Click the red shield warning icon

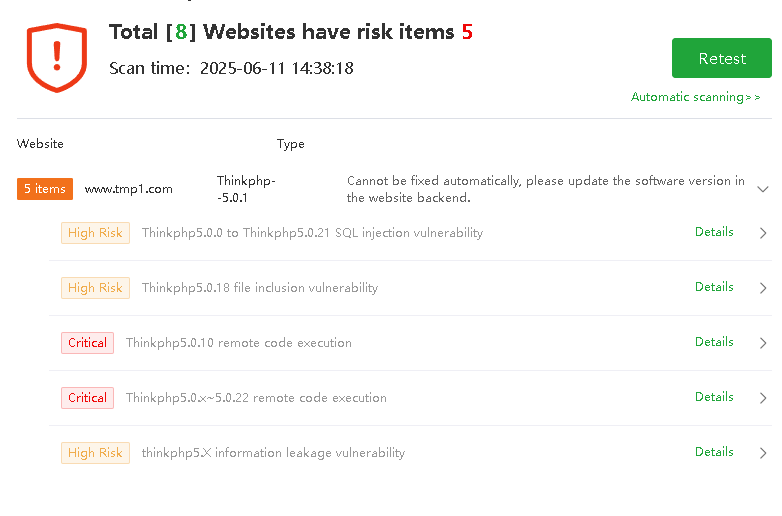pos(56,55)
